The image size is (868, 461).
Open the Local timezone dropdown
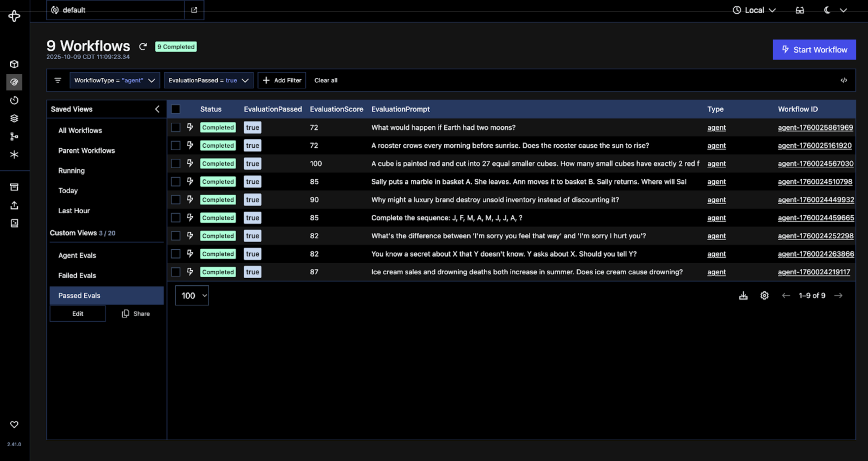[x=754, y=10]
